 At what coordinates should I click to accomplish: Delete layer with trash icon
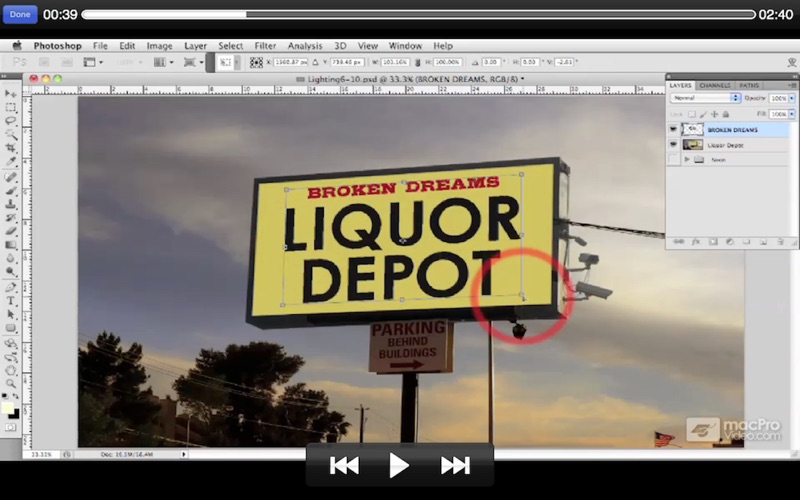coord(780,242)
